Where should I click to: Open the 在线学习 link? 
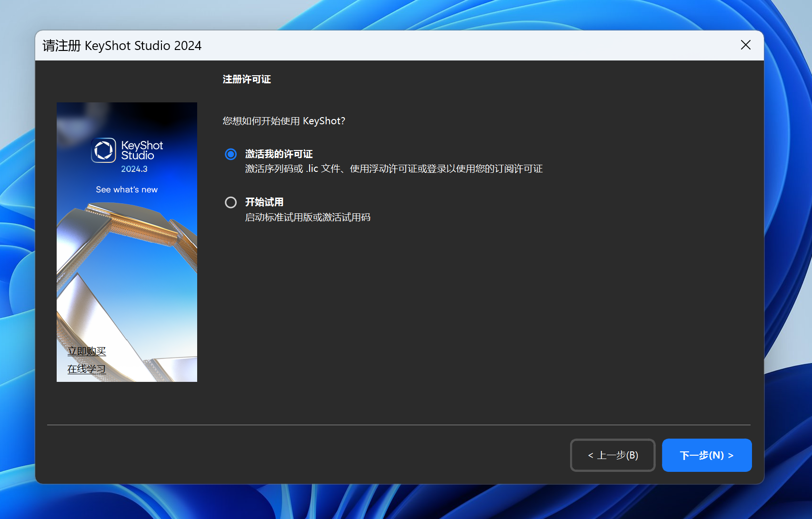87,369
